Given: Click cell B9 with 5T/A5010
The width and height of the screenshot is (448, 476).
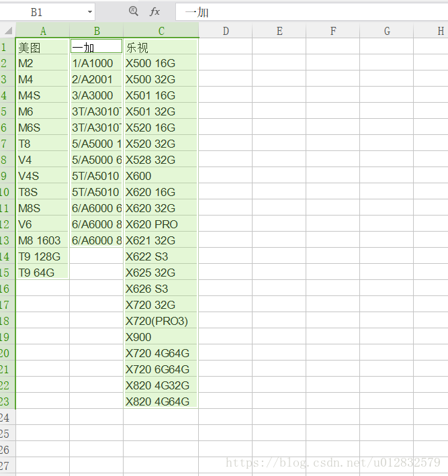Looking at the screenshot, I should point(97,176).
